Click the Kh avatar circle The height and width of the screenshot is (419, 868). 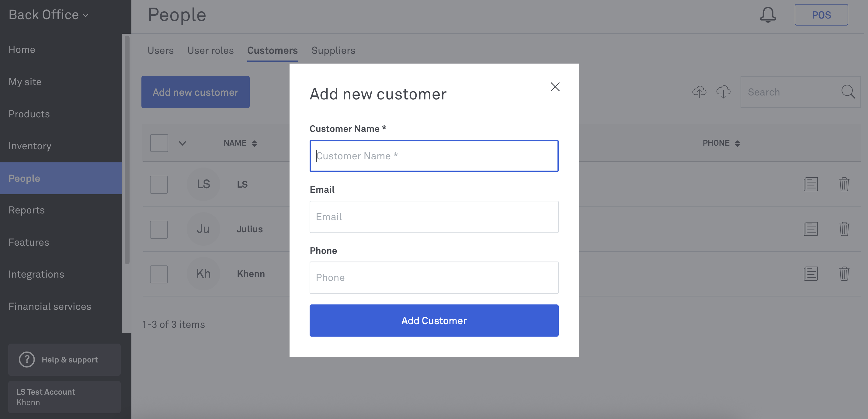tap(203, 273)
